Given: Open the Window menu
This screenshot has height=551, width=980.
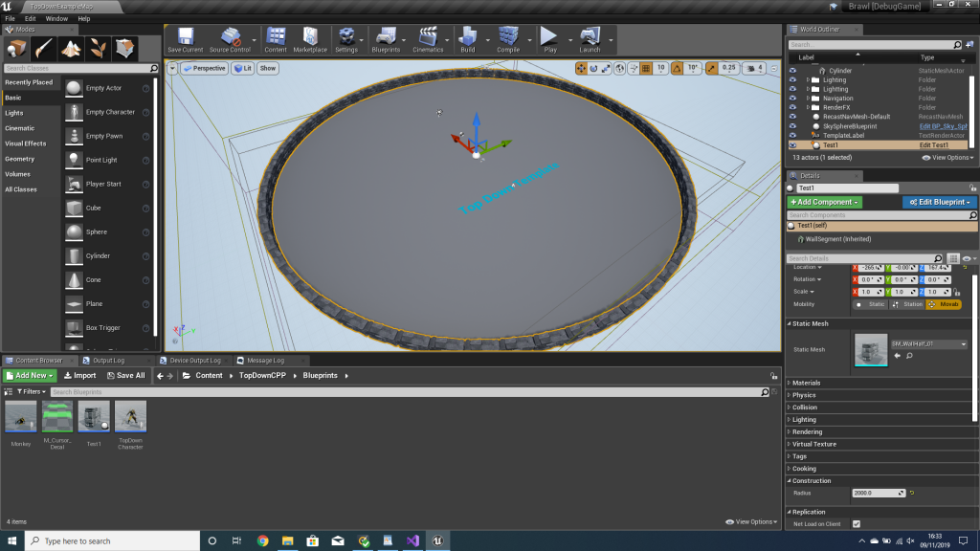Looking at the screenshot, I should point(56,18).
